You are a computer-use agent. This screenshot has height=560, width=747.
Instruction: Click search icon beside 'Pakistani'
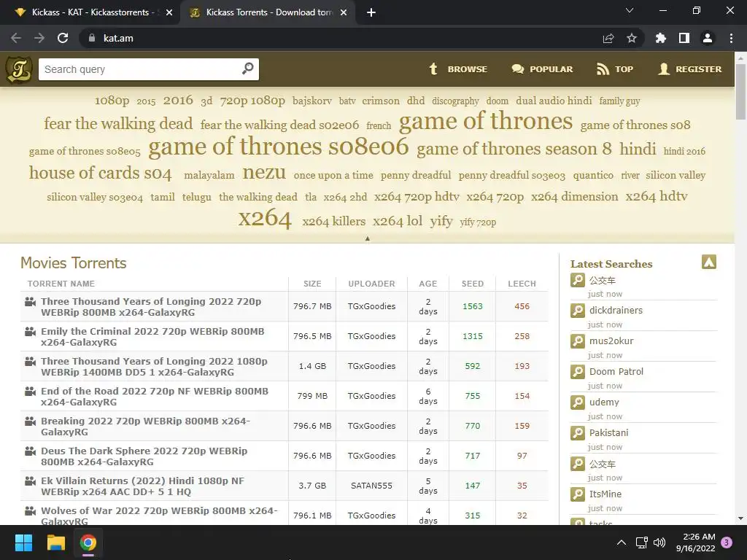coord(578,433)
